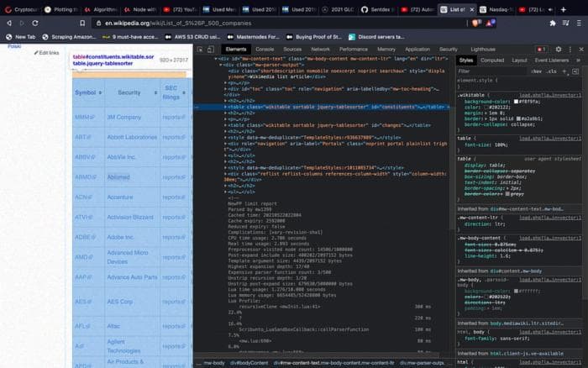The image size is (588, 368).
Task: Open the Memory tab
Action: pos(386,49)
